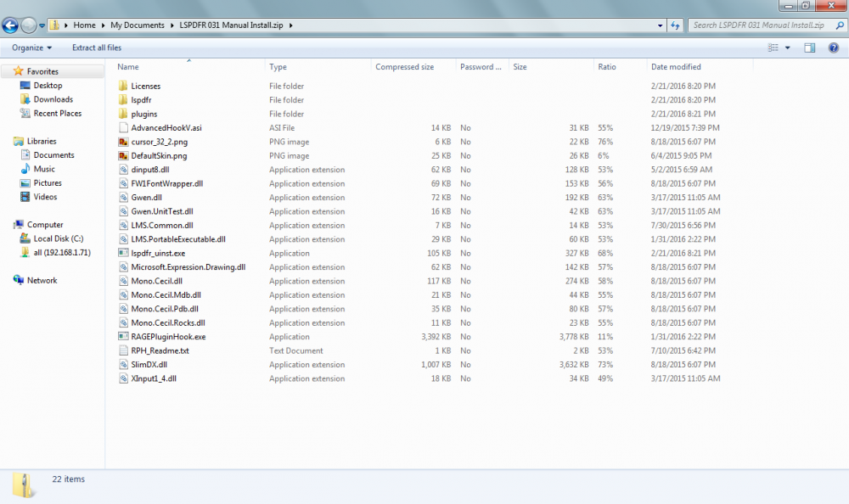Image resolution: width=849 pixels, height=504 pixels.
Task: Select the SlimDX.dll file icon
Action: coord(123,365)
